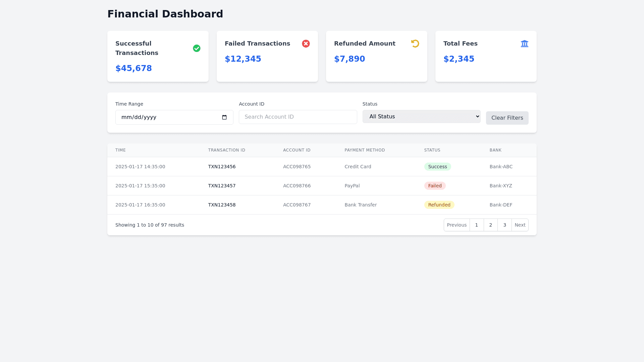
Task: Go to the Previous results page
Action: click(457, 225)
